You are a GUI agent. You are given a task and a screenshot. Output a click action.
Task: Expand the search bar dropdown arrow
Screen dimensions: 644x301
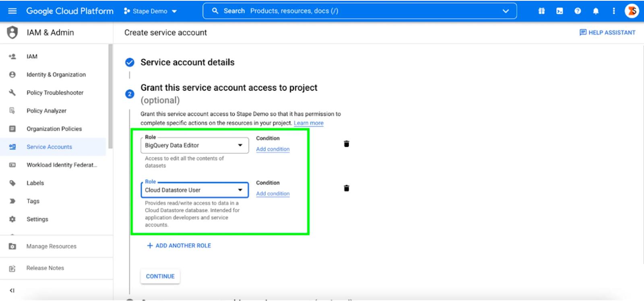pos(506,11)
